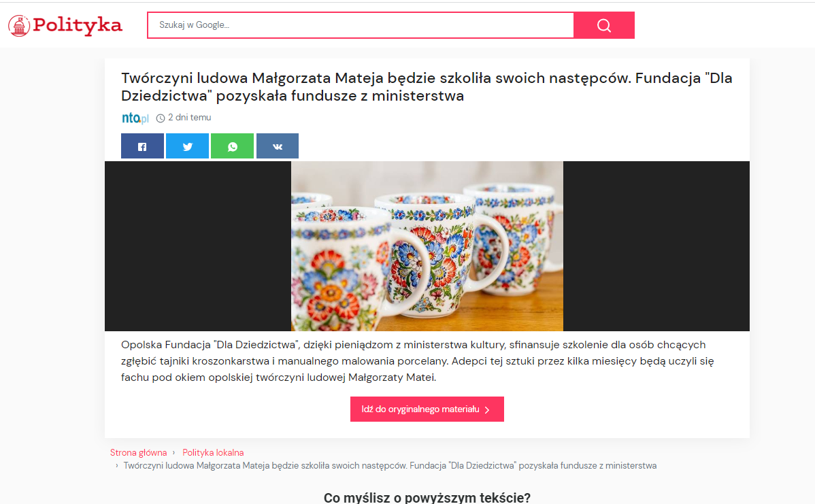Click Idź do oryginalnego materiału button
Viewport: 815px width, 504px height.
pos(427,409)
